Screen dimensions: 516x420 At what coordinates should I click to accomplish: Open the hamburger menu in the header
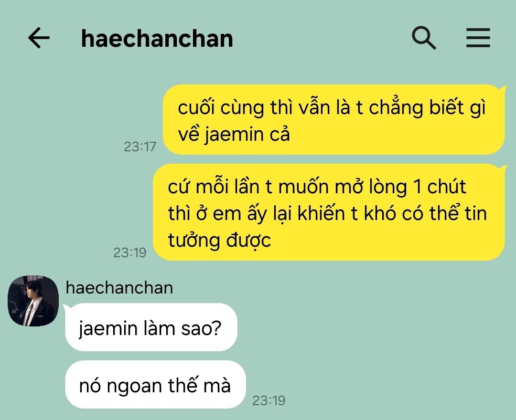478,38
